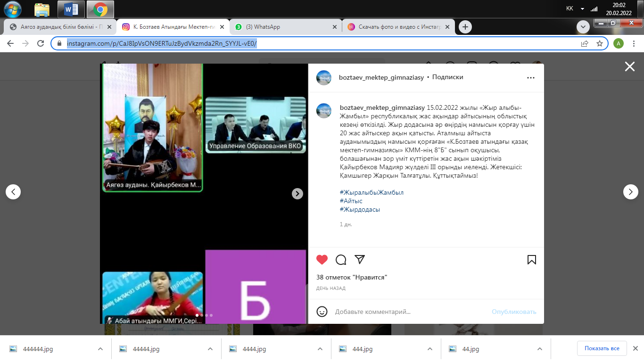Open the emoji picker smiley icon
The height and width of the screenshot is (362, 644).
[x=322, y=312]
